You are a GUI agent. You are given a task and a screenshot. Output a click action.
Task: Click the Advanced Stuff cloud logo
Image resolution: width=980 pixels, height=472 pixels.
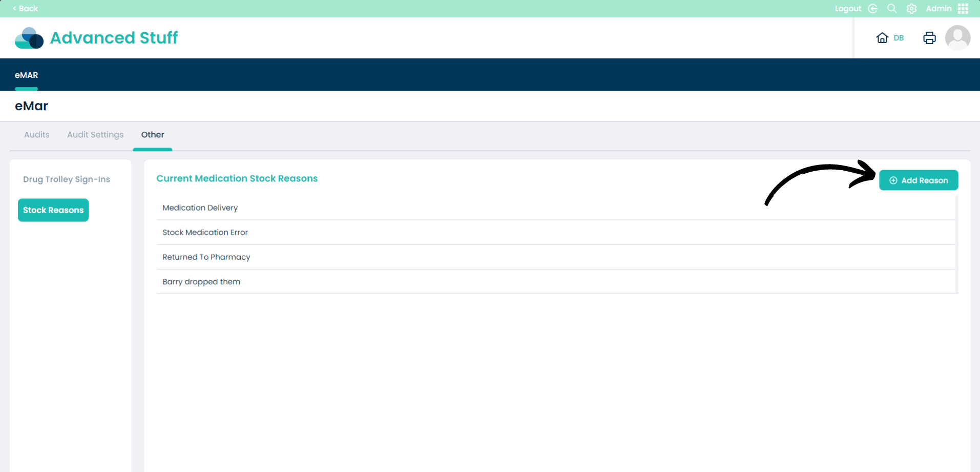click(x=29, y=38)
